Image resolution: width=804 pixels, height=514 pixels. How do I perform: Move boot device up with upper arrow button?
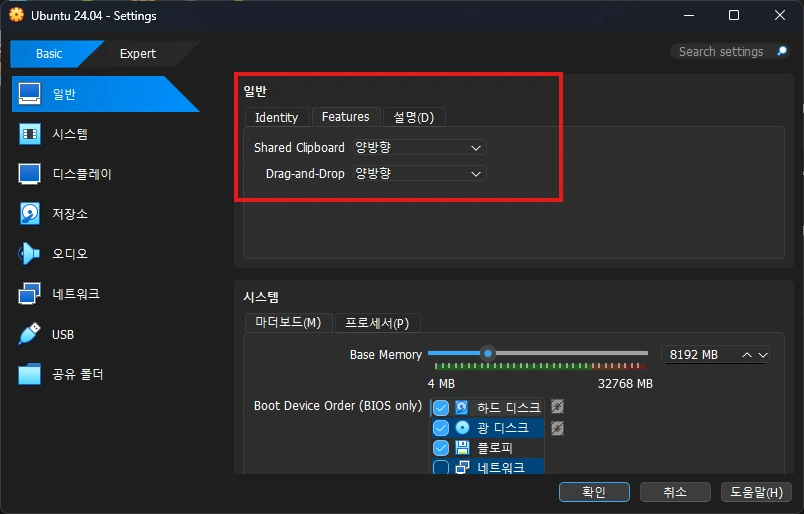[x=557, y=407]
